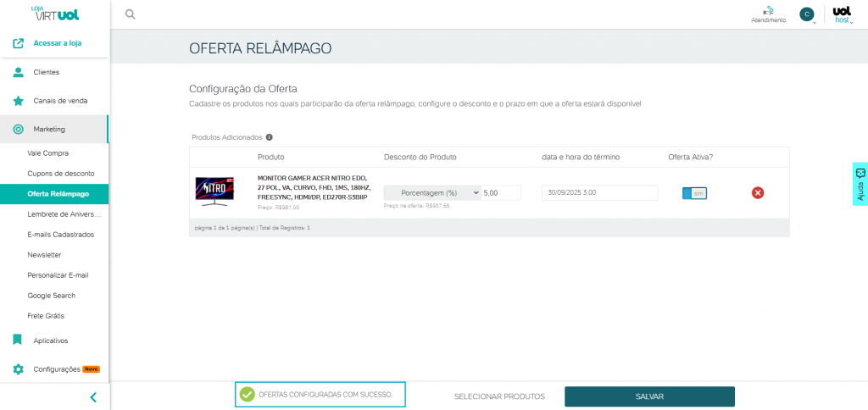The height and width of the screenshot is (410, 868).
Task: Click the info icon beside Produtos Adicionados
Action: [270, 136]
